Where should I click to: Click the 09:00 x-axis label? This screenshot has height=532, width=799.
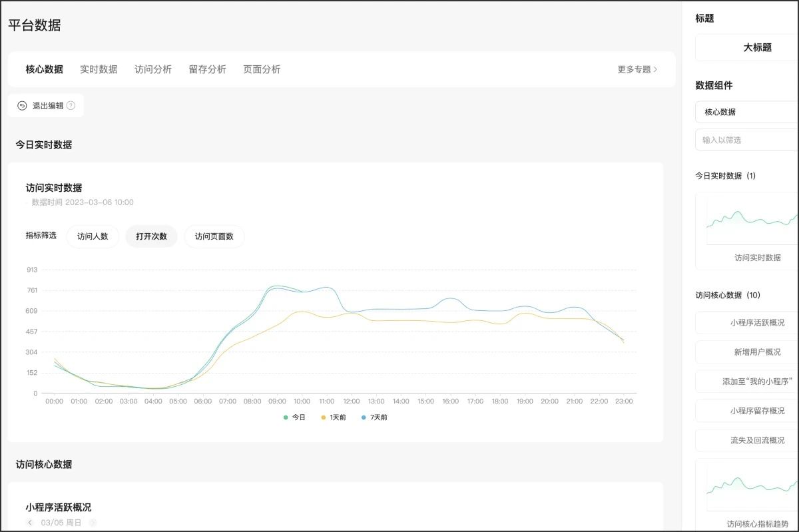point(277,401)
